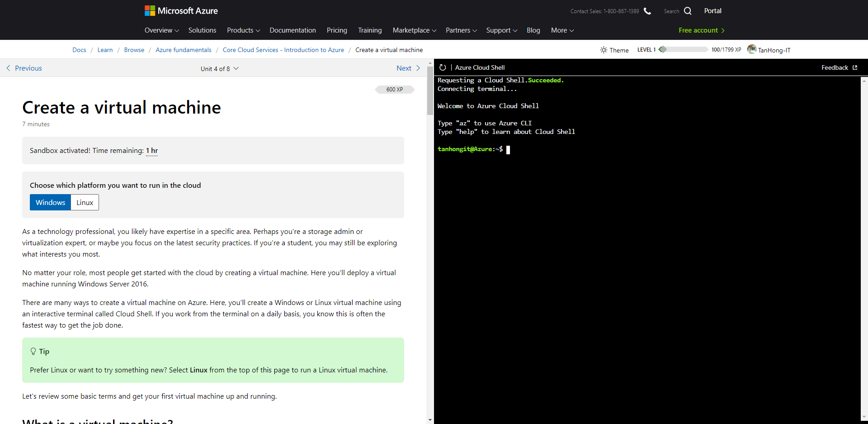Click the Contact Sales phone number
868x424 pixels.
621,11
